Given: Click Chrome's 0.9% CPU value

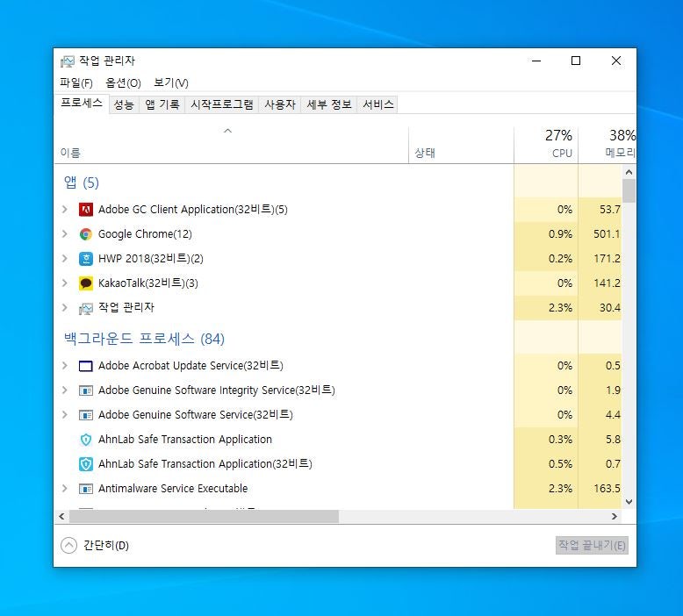Looking at the screenshot, I should 560,234.
